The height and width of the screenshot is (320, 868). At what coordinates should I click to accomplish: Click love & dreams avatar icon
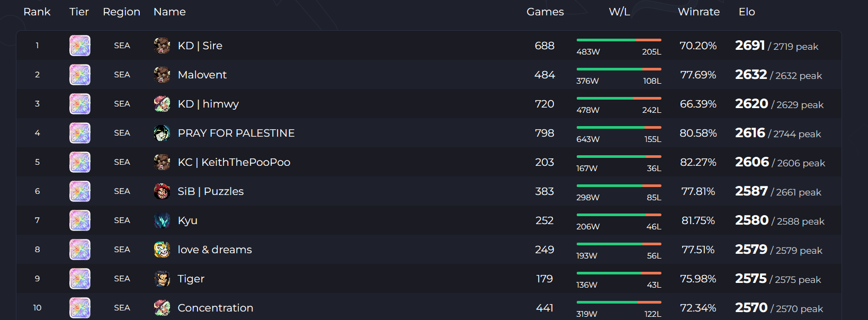click(x=162, y=250)
